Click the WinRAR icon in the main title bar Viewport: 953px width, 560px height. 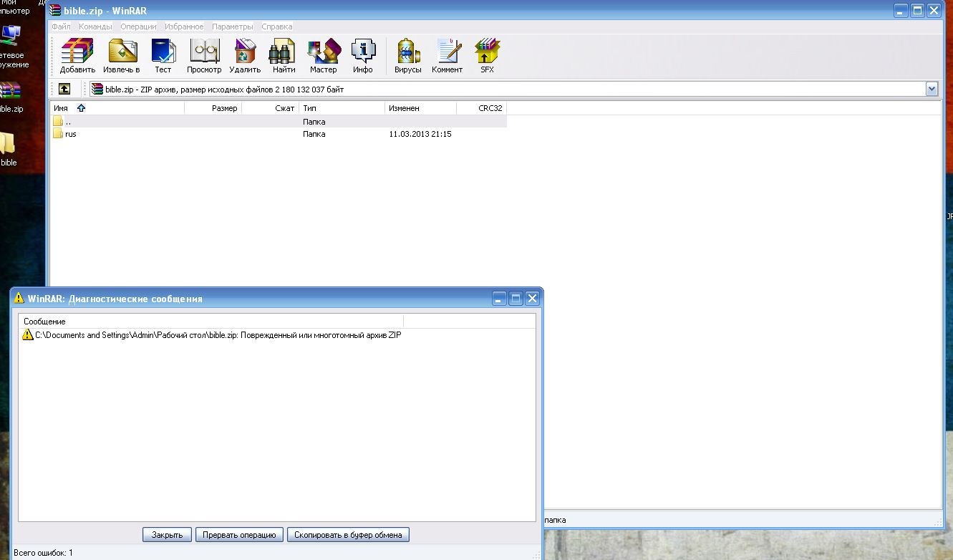(x=55, y=11)
